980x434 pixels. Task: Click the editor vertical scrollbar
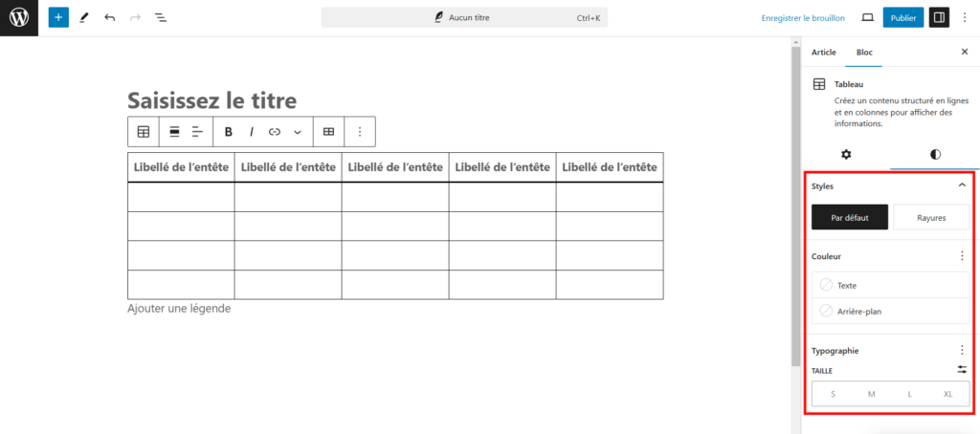pos(795,206)
